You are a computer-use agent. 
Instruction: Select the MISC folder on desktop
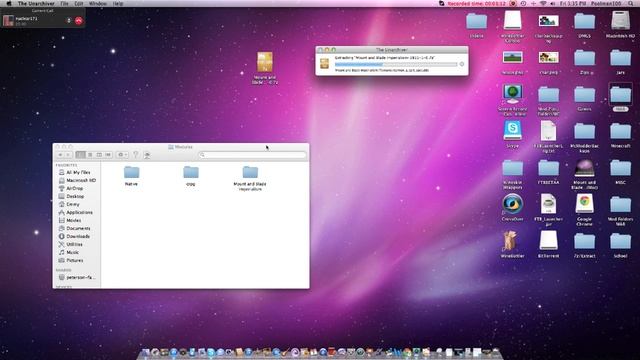(x=620, y=168)
